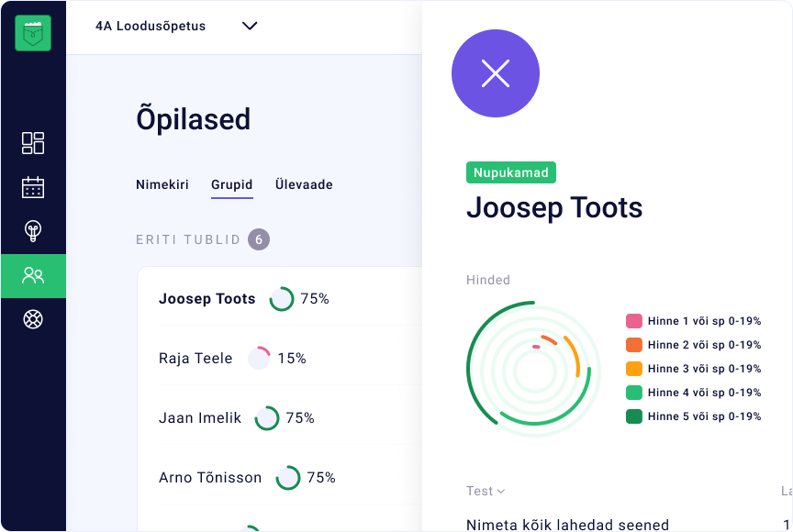
Task: Click legend text Hinne 5 või sp 0-19%
Action: pyautogui.click(x=704, y=416)
